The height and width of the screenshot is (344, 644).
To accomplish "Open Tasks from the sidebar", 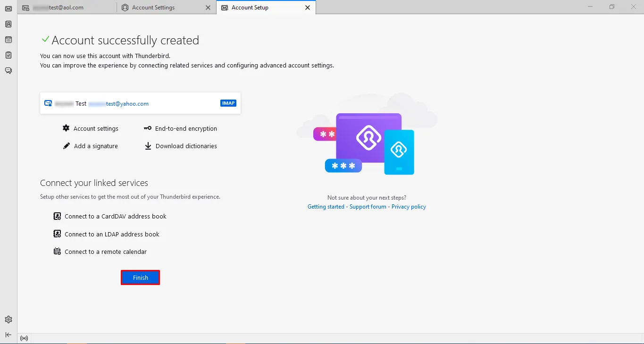I will coord(8,55).
